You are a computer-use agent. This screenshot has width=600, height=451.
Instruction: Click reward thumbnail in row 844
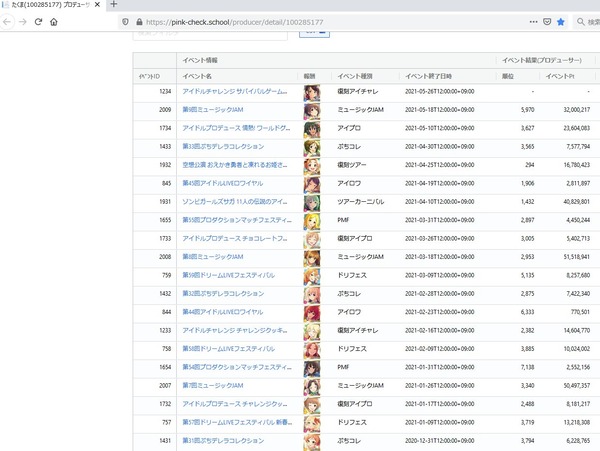click(312, 313)
